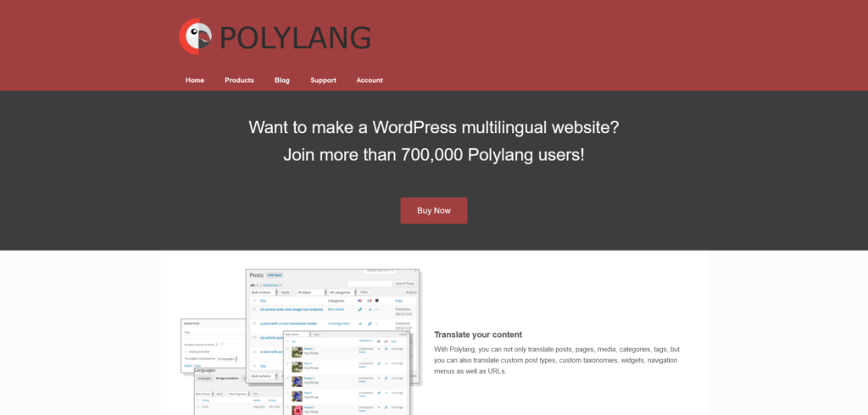This screenshot has height=415, width=868.
Task: Enable the 'Display post date?' checkbox
Action: (186, 351)
